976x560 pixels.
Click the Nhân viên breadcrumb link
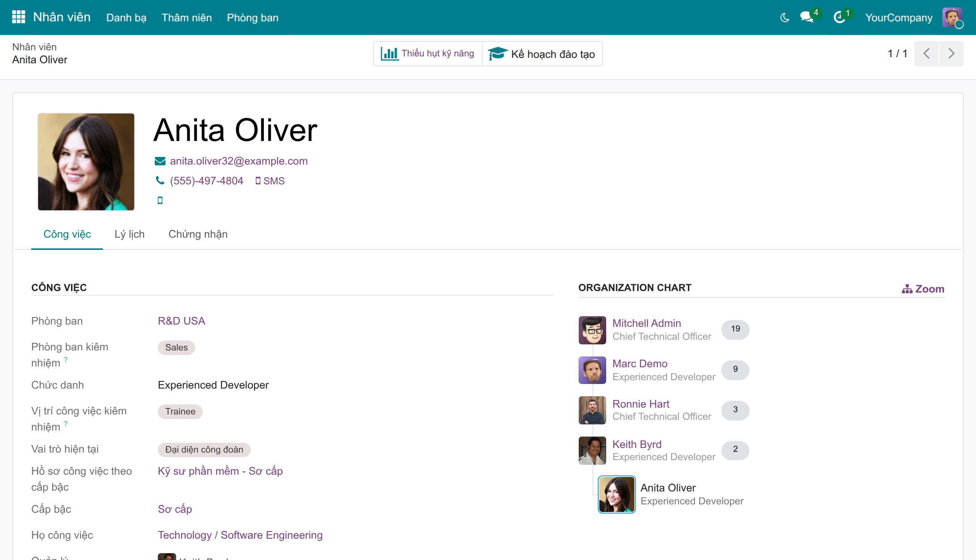coord(34,47)
